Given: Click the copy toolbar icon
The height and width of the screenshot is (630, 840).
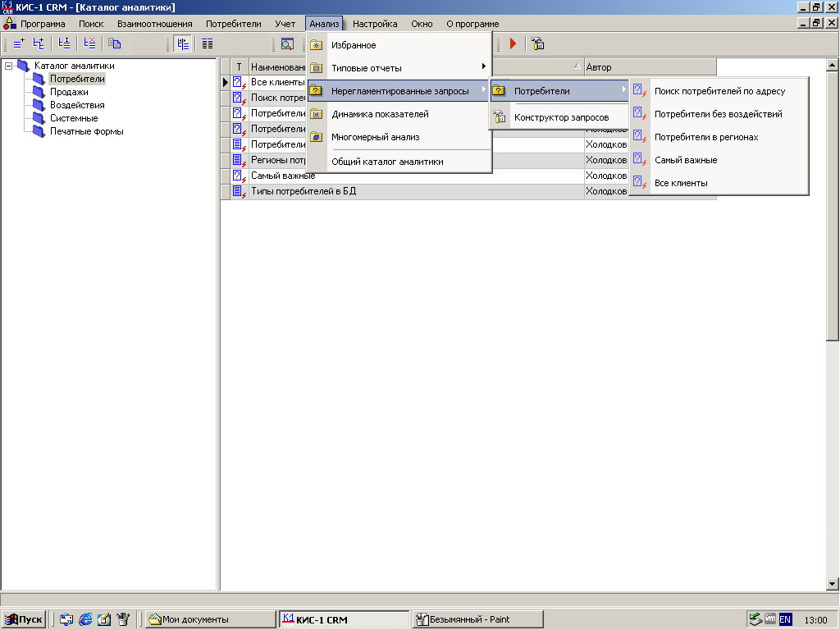Looking at the screenshot, I should coord(115,43).
